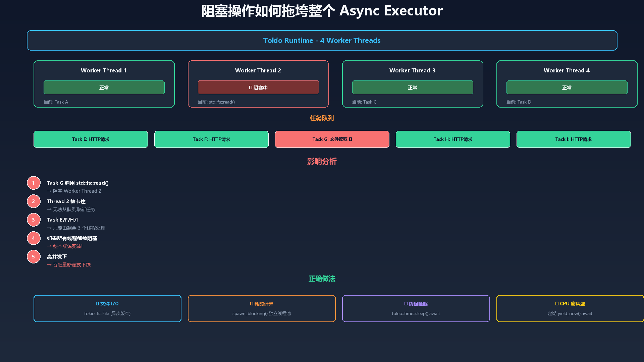Screen dimensions: 644x362
Task: Click the 阻塞中 red status bar
Action: [258, 87]
